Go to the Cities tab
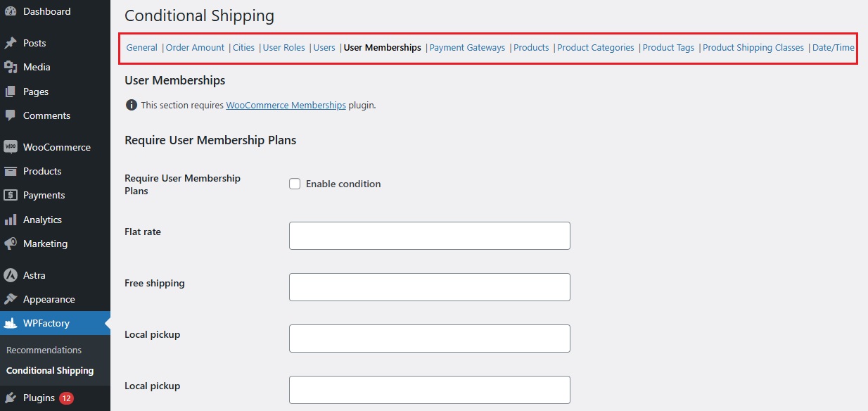 tap(243, 48)
